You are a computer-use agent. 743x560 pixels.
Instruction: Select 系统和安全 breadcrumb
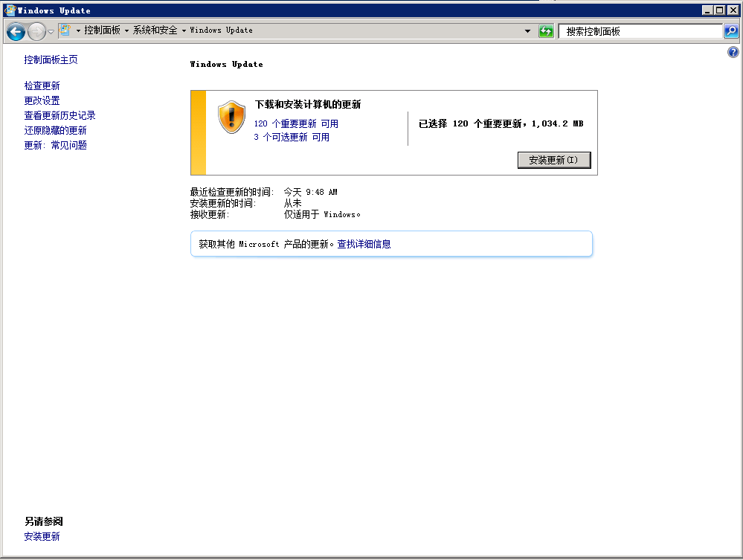[x=155, y=30]
